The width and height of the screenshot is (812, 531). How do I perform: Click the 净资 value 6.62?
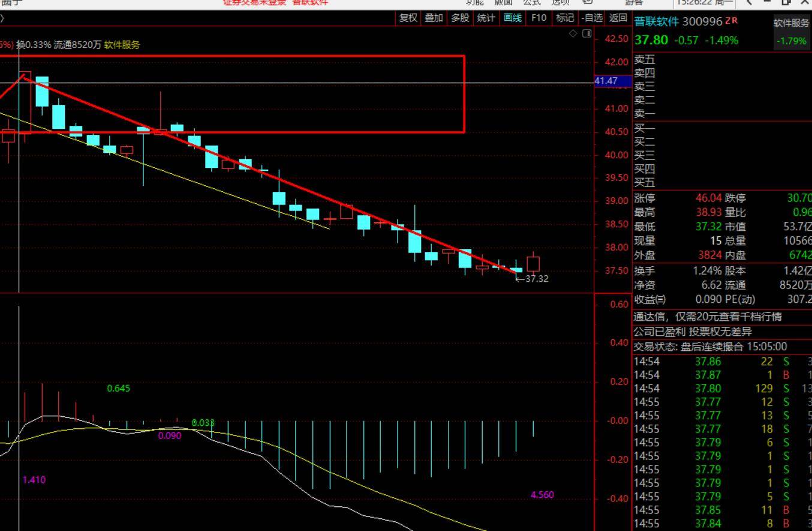tap(712, 286)
